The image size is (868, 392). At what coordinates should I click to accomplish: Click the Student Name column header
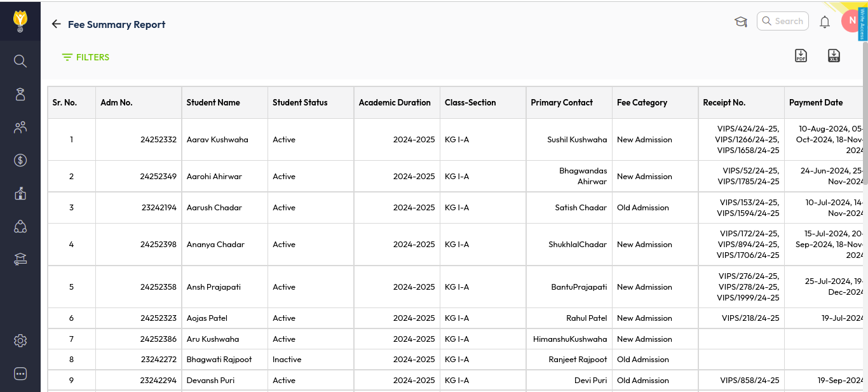pos(214,102)
